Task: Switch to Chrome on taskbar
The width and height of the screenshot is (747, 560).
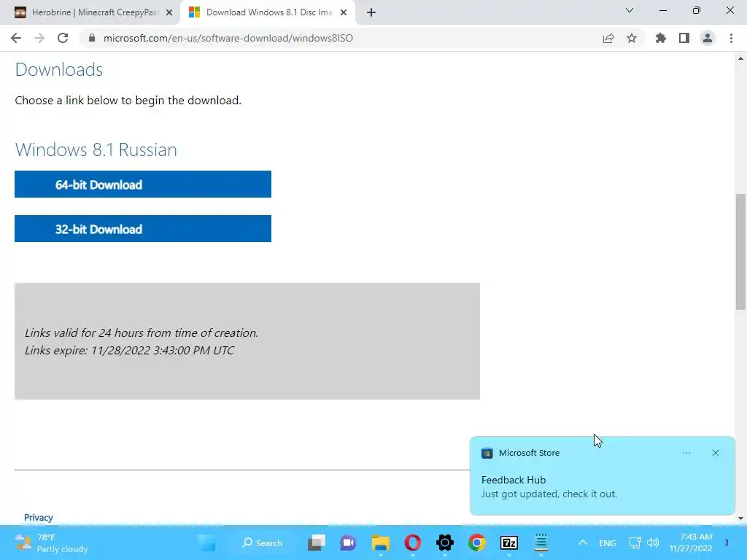Action: click(477, 542)
